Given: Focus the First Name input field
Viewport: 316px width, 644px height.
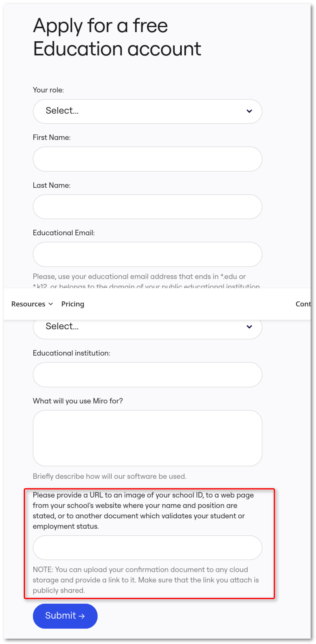Looking at the screenshot, I should coord(147,159).
